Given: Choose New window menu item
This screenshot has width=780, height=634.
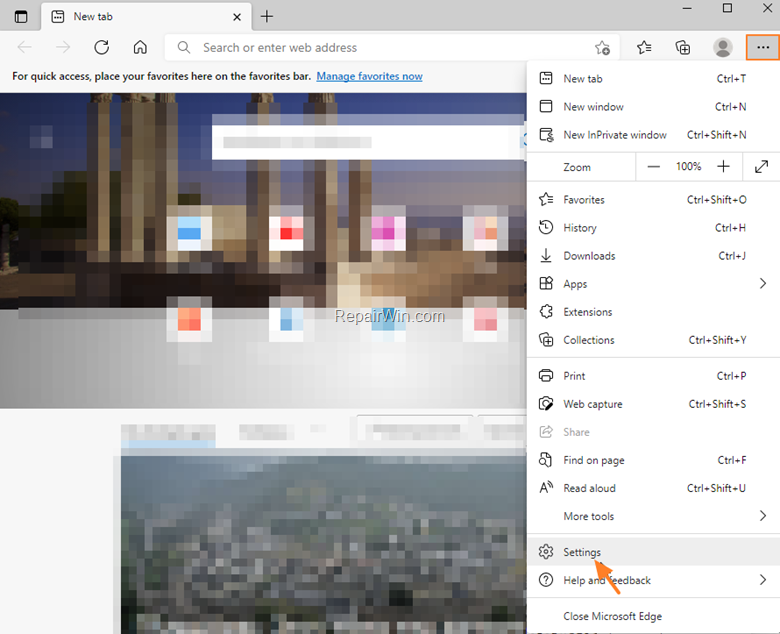Looking at the screenshot, I should click(x=653, y=106).
